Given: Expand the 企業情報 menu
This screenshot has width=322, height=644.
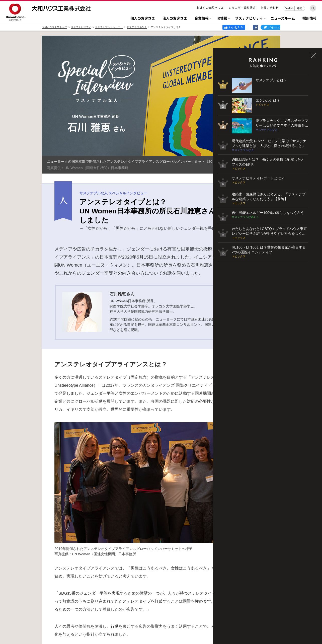Looking at the screenshot, I should (x=203, y=18).
